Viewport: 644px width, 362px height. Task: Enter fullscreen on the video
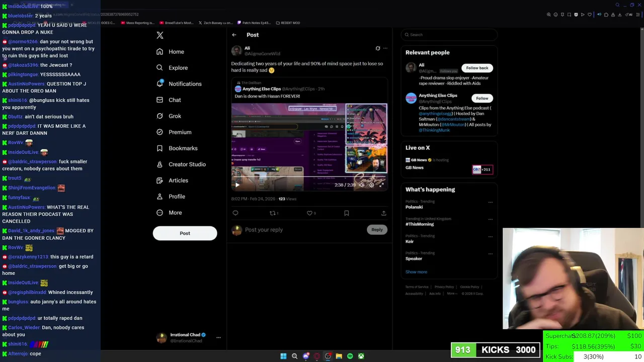pos(381,185)
